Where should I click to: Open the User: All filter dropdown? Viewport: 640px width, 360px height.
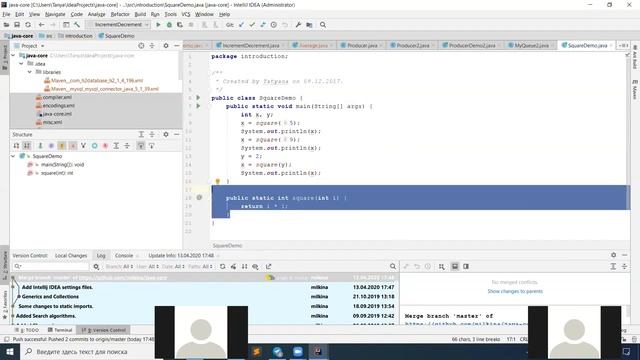148,267
